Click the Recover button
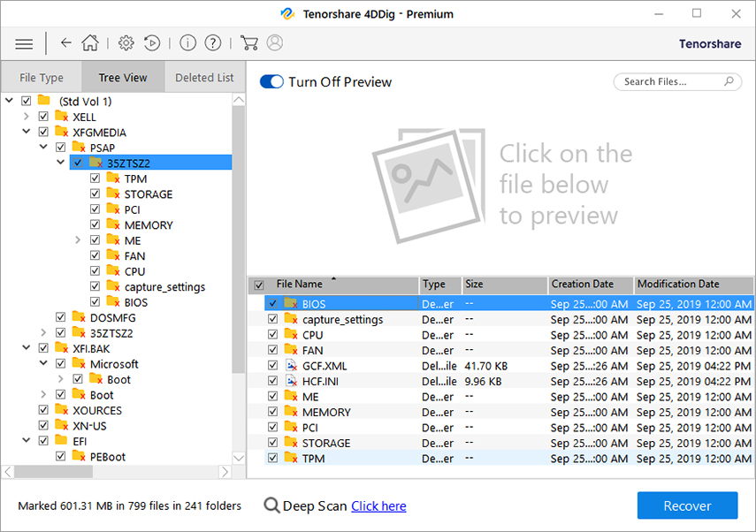Screen dimensions: 756x532 pyautogui.click(x=687, y=505)
